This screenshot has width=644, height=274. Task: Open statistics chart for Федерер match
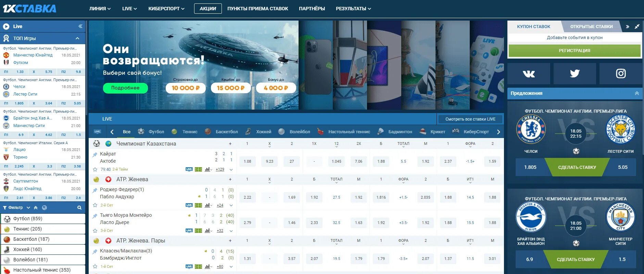coord(208,205)
